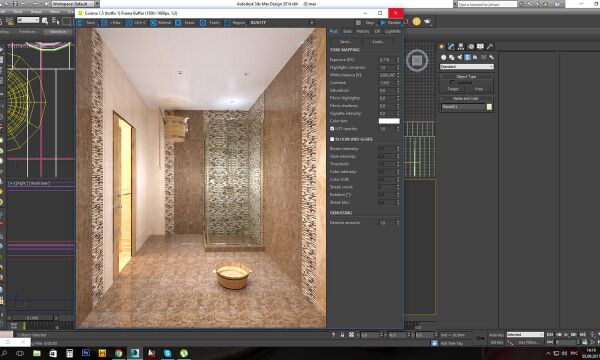Toggle the selection lock padlock
600x360 pixels.
(342, 335)
